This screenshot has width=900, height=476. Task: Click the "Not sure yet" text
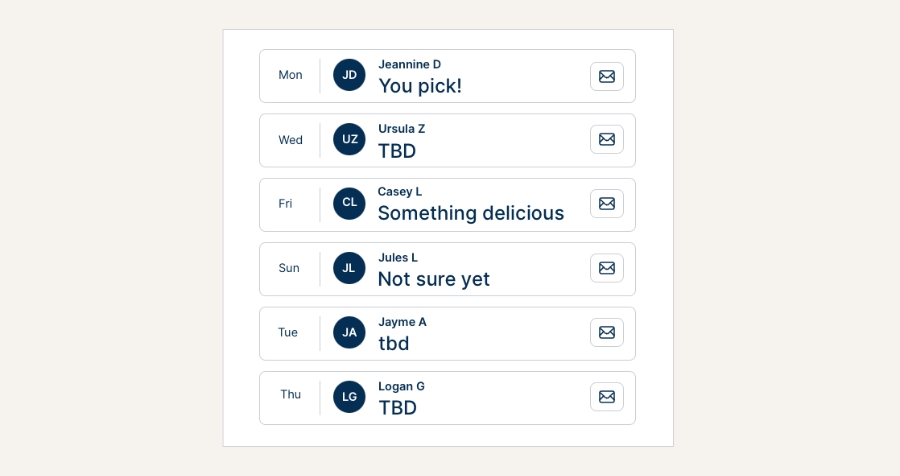[x=433, y=279]
